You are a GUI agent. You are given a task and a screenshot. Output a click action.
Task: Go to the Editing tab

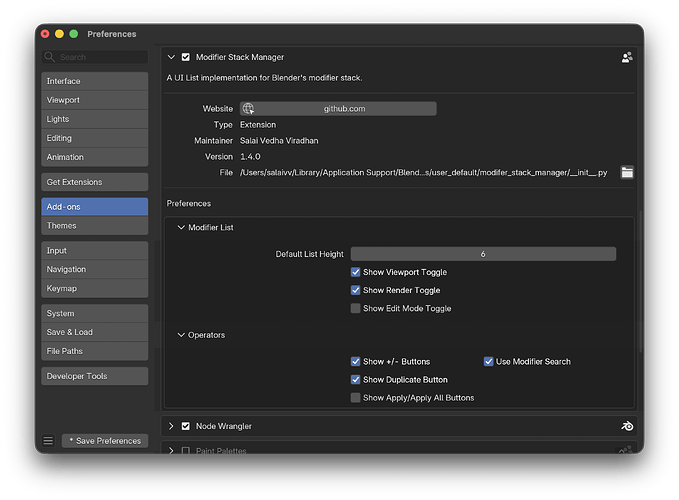[x=94, y=138]
